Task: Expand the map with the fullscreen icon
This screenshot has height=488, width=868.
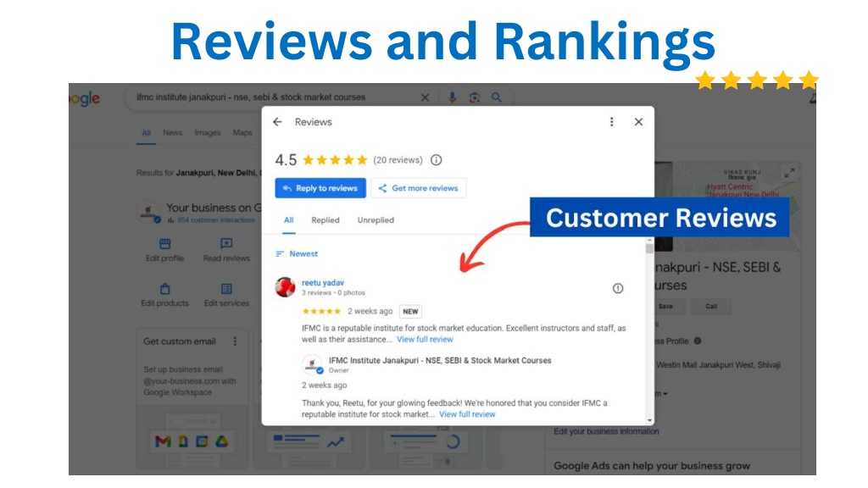Action: coord(789,173)
